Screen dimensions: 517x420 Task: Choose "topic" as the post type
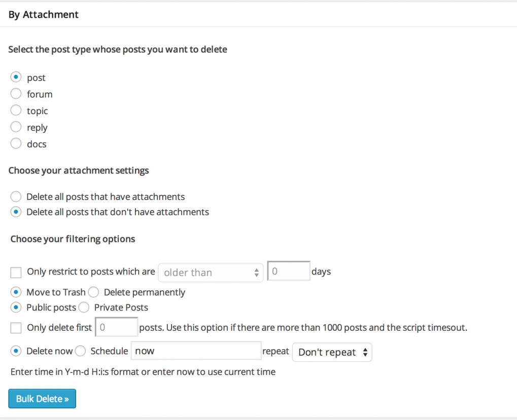(15, 111)
